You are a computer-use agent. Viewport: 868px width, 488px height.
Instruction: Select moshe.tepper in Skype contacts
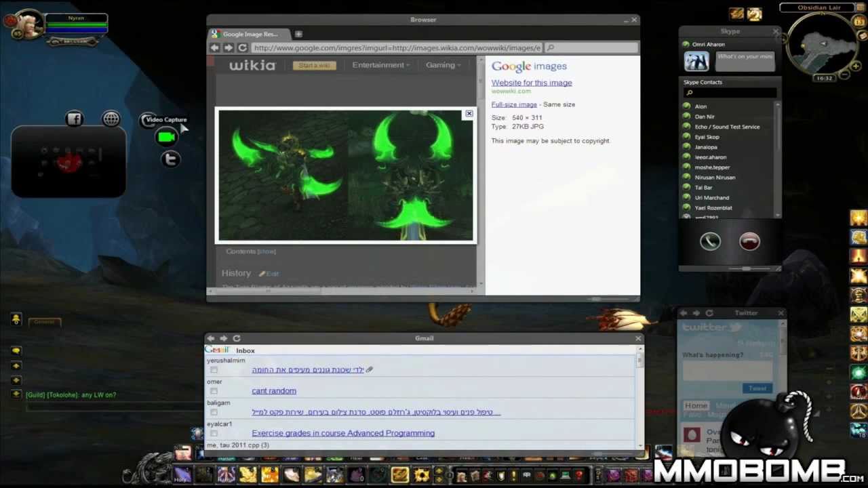[712, 167]
